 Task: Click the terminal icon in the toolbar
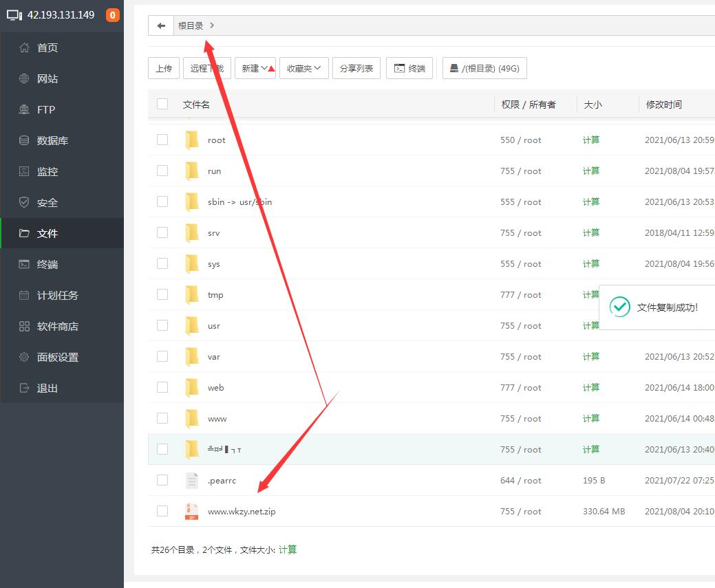(399, 68)
